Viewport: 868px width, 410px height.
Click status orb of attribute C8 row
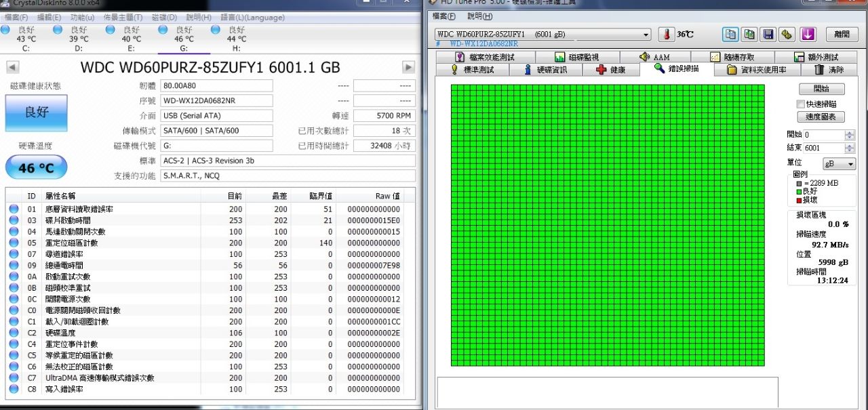pos(14,389)
